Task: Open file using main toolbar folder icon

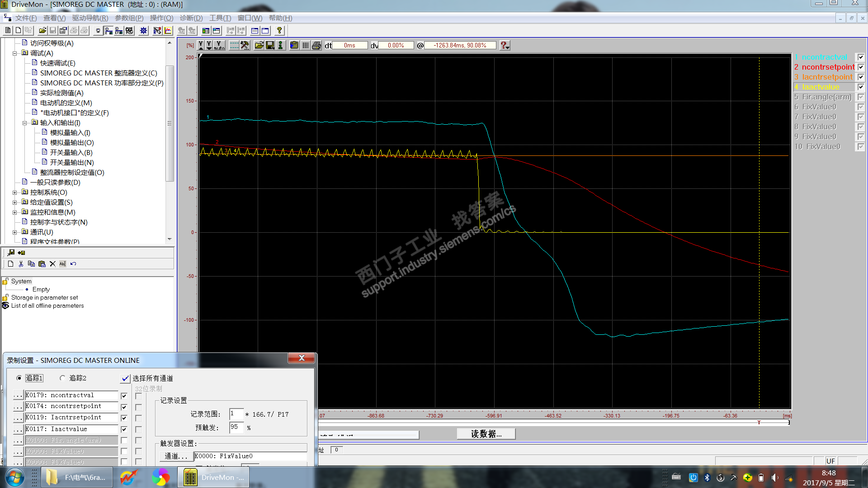Action: [x=42, y=31]
